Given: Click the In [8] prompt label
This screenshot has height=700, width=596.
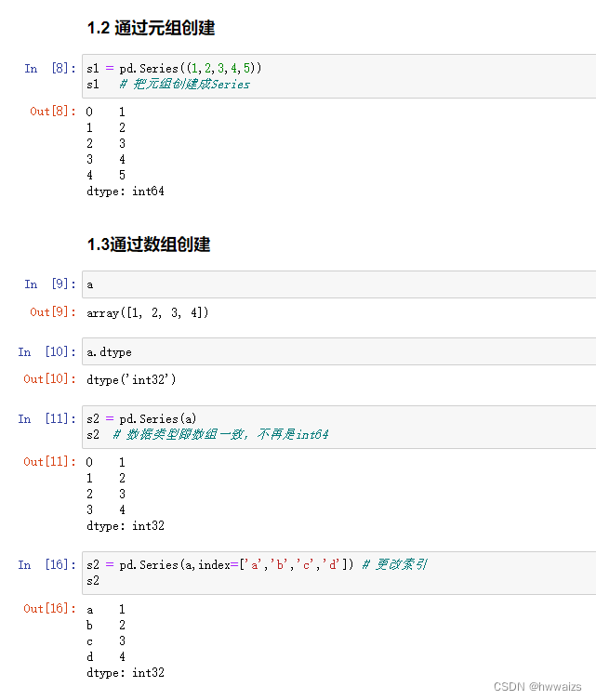Looking at the screenshot, I should pos(50,68).
